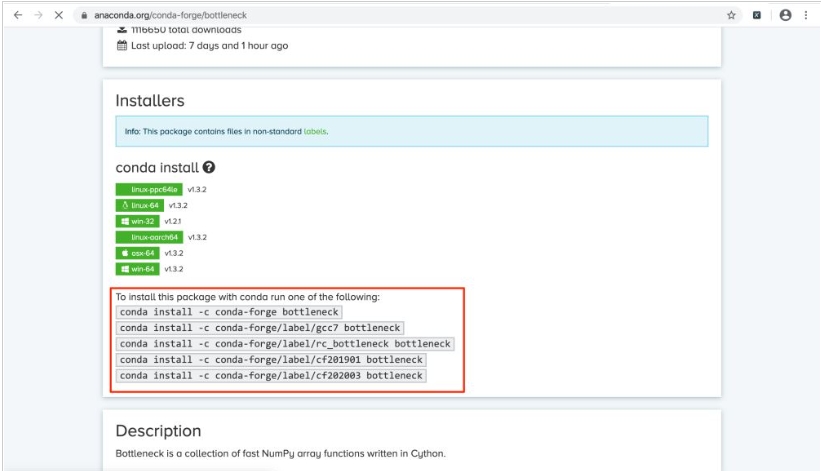The height and width of the screenshot is (471, 821).
Task: Select the linux-64 platform badge
Action: (139, 205)
